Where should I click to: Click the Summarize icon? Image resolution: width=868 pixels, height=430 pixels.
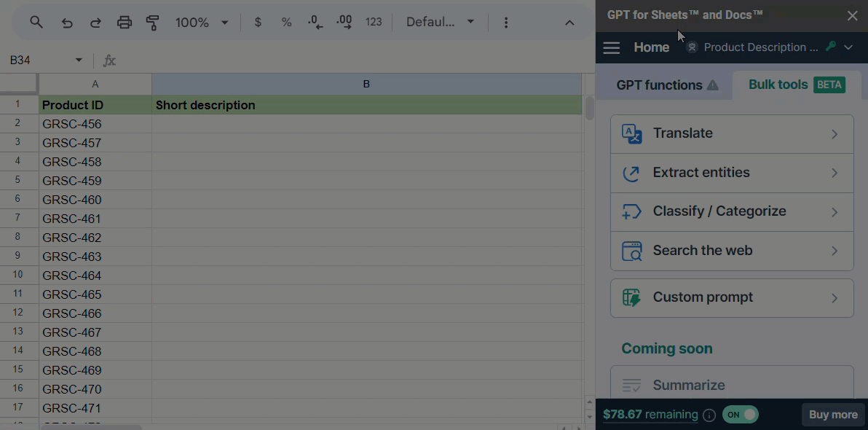631,385
